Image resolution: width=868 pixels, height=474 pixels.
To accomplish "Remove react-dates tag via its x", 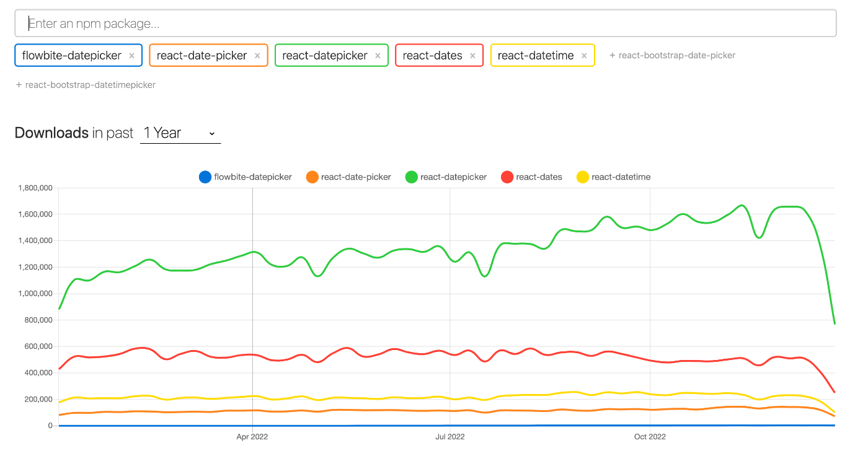I will 472,56.
